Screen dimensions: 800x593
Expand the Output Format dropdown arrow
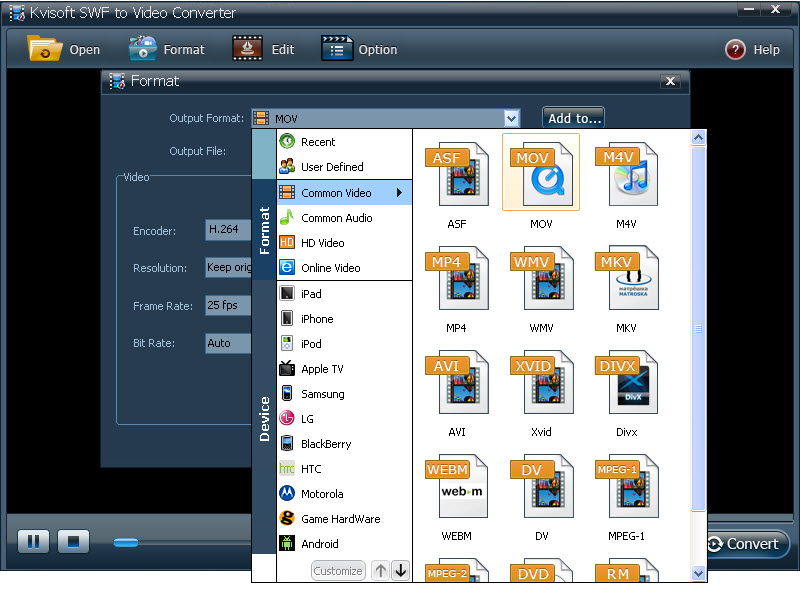pyautogui.click(x=511, y=119)
